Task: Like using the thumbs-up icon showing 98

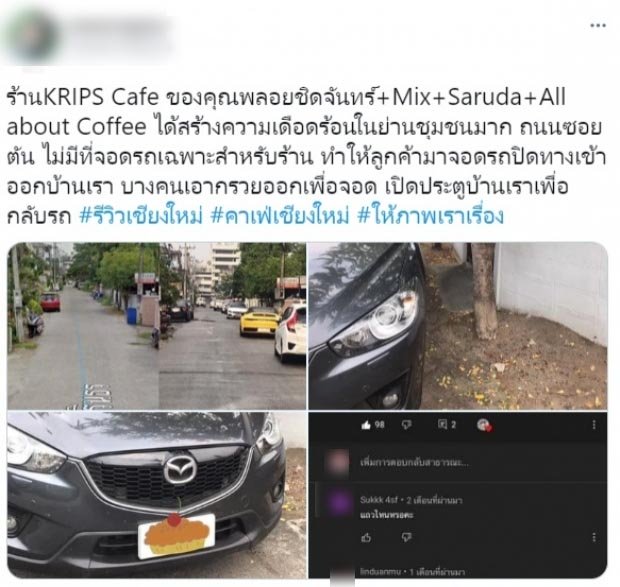Action: (x=372, y=425)
